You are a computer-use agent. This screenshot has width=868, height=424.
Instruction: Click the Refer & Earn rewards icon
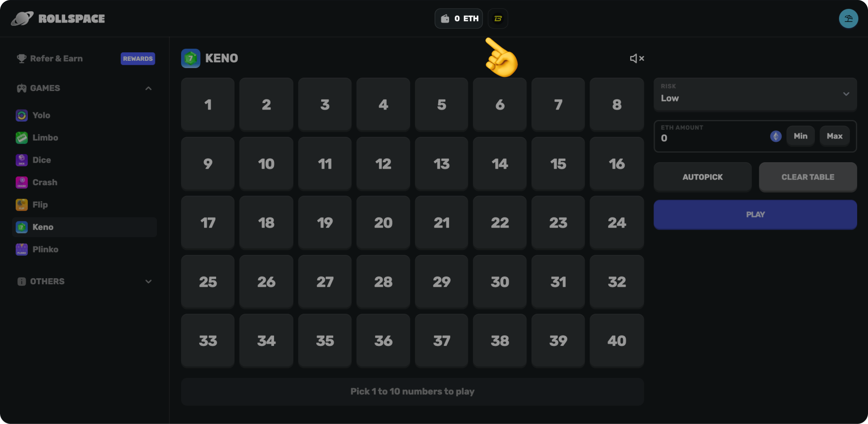pyautogui.click(x=138, y=58)
